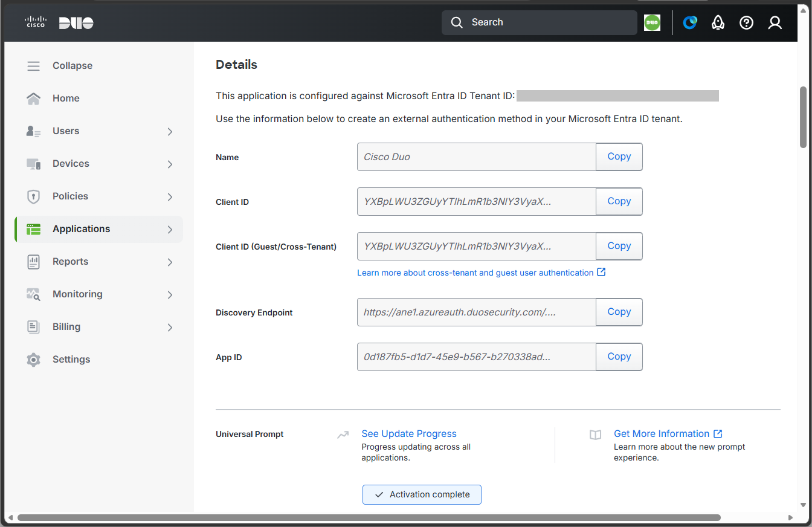This screenshot has height=527, width=812.
Task: Expand the Policies menu chevron
Action: (170, 197)
